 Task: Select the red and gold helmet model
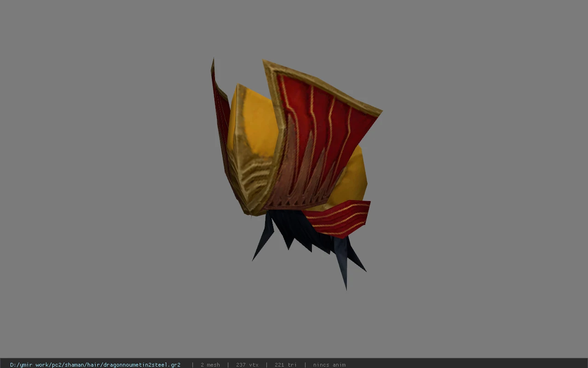click(x=296, y=174)
